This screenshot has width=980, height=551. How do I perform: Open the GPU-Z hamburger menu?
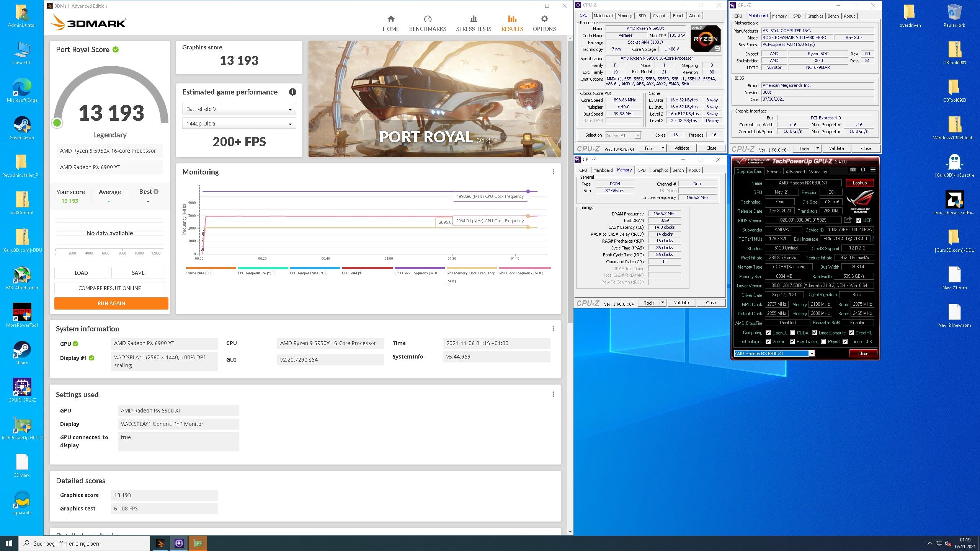[x=873, y=170]
